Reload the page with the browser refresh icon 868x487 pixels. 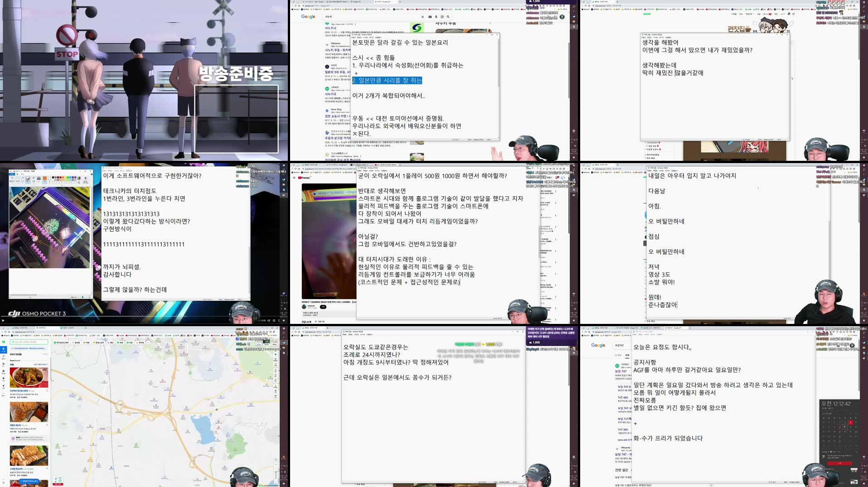coord(296,5)
